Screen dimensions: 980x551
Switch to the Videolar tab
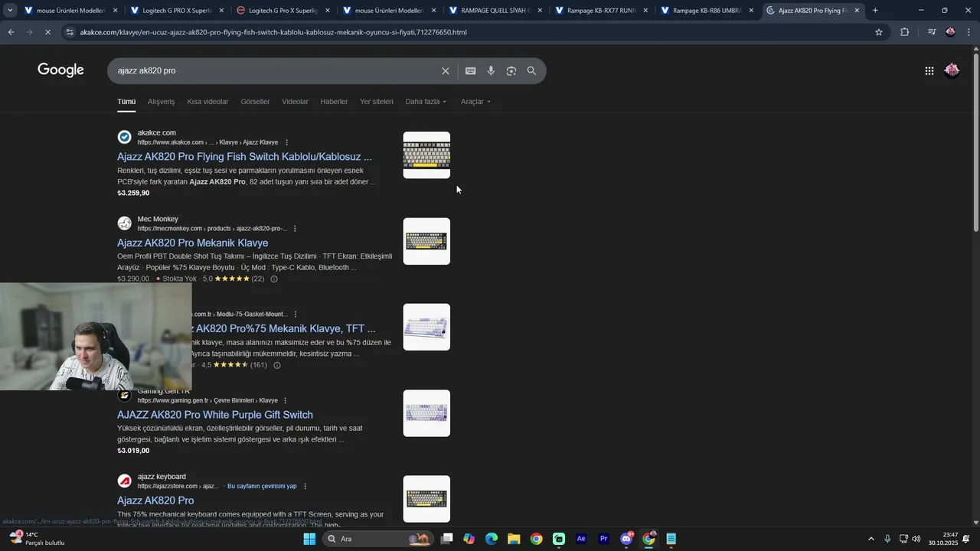tap(295, 102)
